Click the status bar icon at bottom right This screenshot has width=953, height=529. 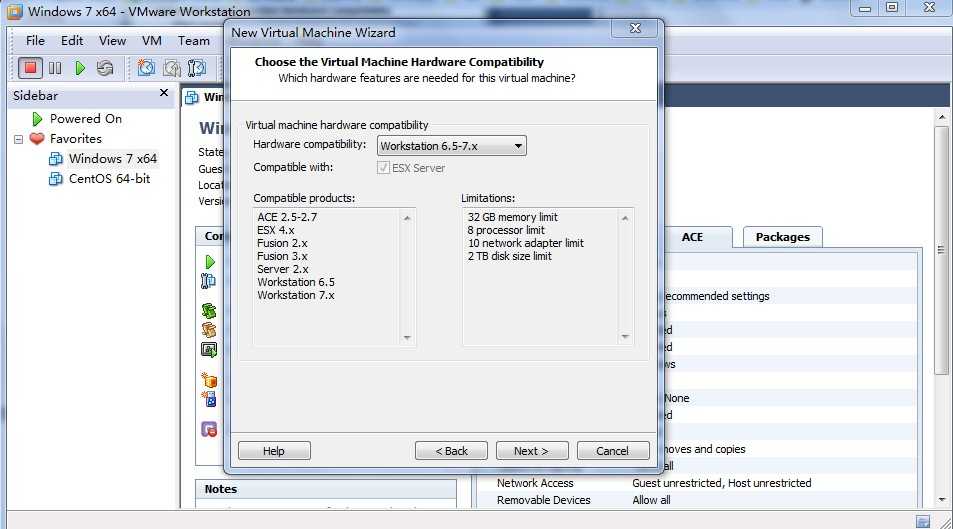pyautogui.click(x=923, y=521)
